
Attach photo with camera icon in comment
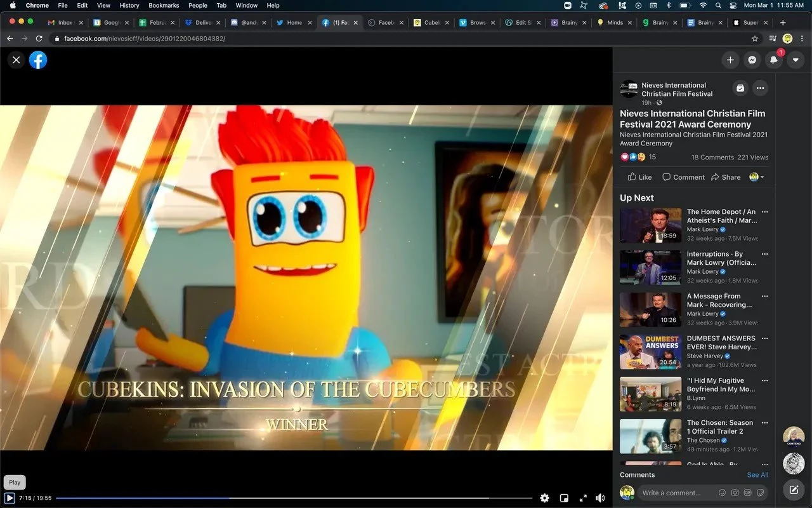(x=735, y=493)
